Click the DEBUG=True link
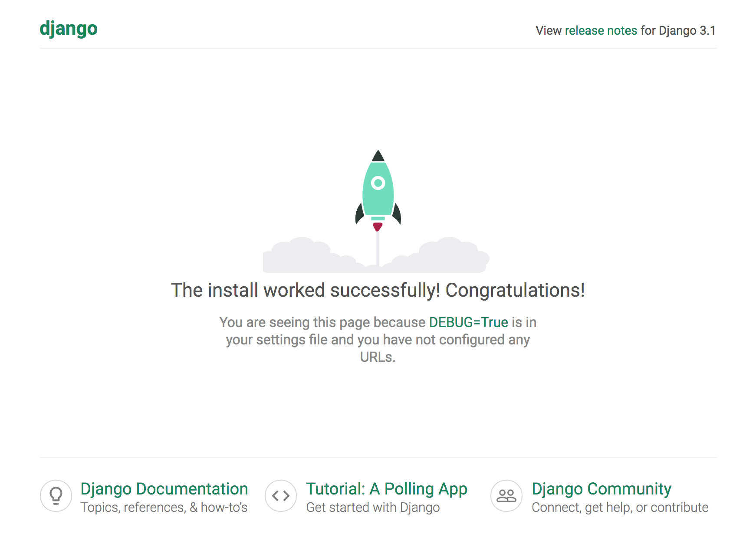This screenshot has width=756, height=537. pyautogui.click(x=468, y=322)
